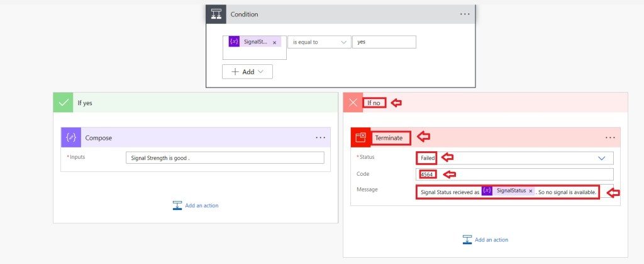This screenshot has height=264, width=644.
Task: Expand the Add button in Condition
Action: coord(247,72)
